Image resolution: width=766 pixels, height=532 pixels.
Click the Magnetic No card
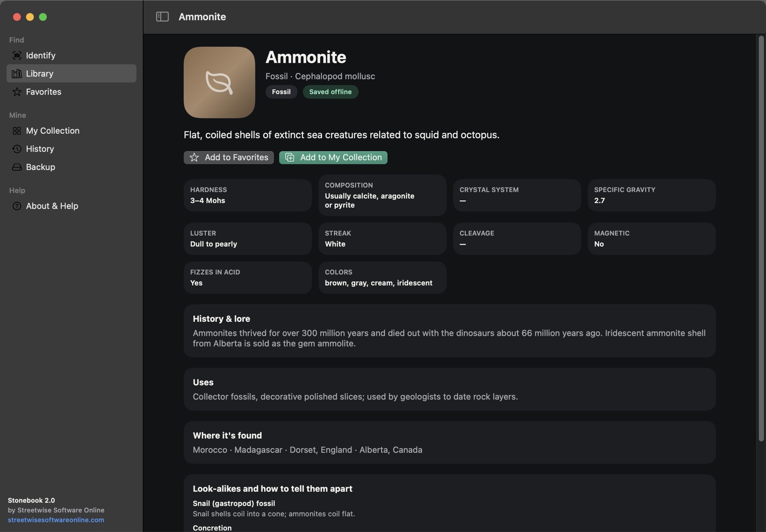652,239
